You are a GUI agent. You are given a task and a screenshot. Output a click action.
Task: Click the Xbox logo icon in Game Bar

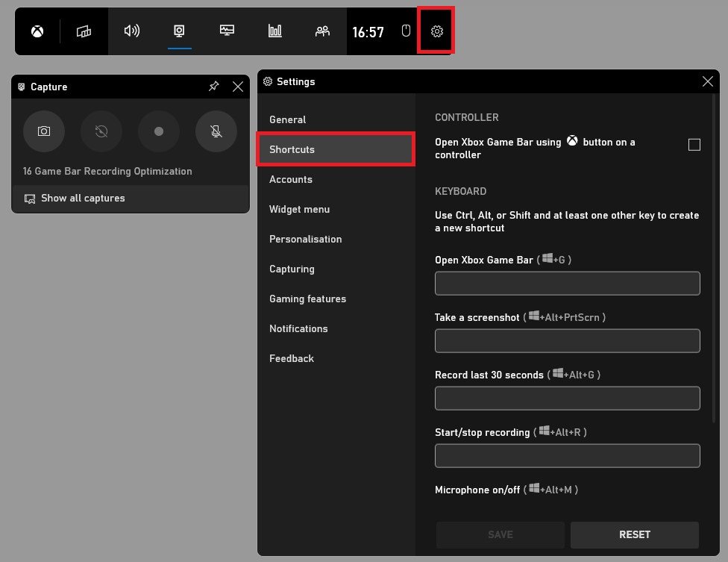37,31
